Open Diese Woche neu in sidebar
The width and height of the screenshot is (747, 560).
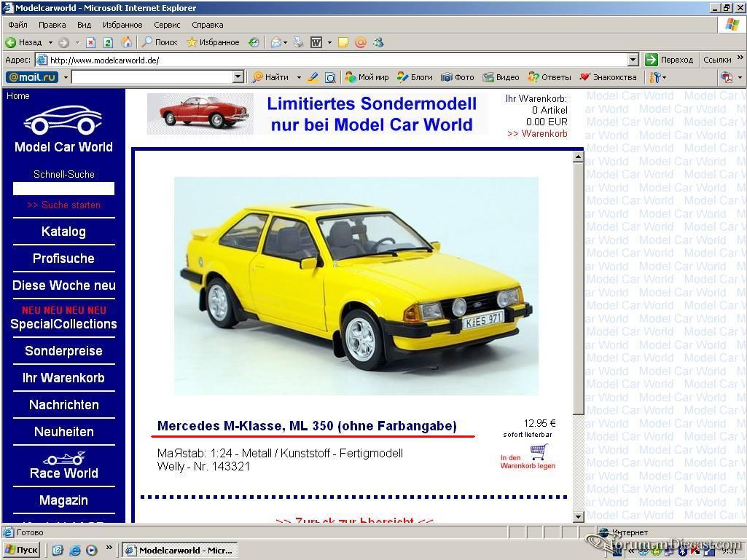pyautogui.click(x=64, y=285)
